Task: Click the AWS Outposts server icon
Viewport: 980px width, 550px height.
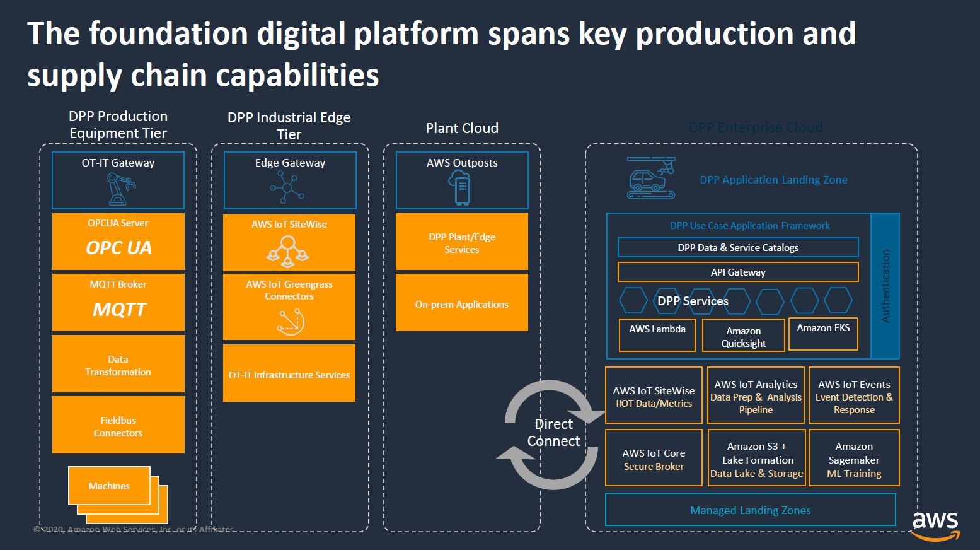Action: pos(459,189)
